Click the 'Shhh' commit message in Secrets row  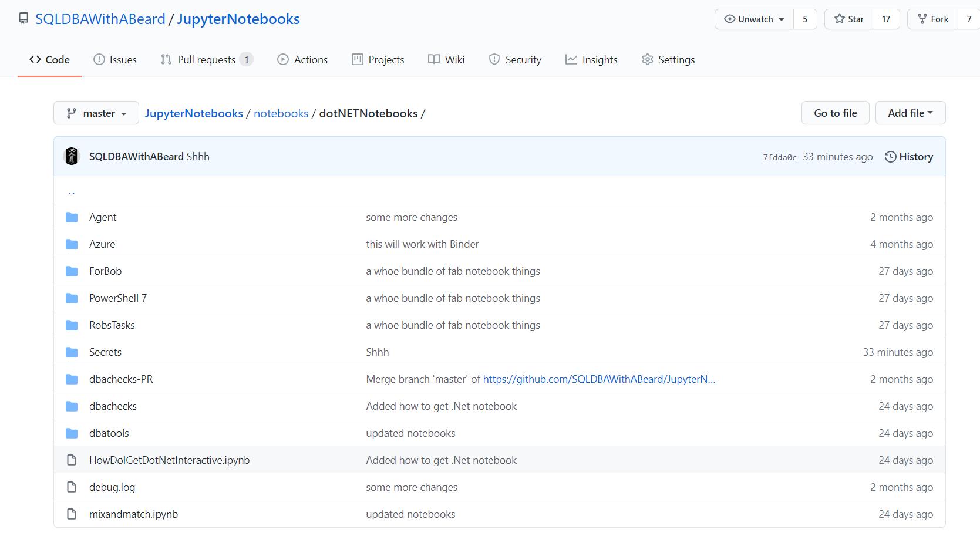378,352
